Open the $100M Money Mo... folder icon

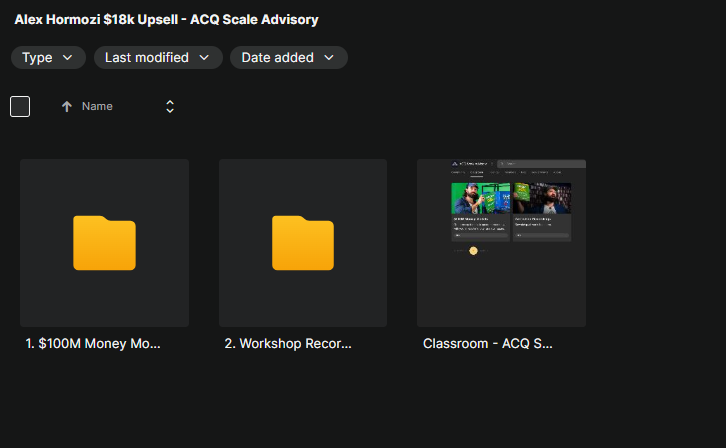click(x=104, y=243)
